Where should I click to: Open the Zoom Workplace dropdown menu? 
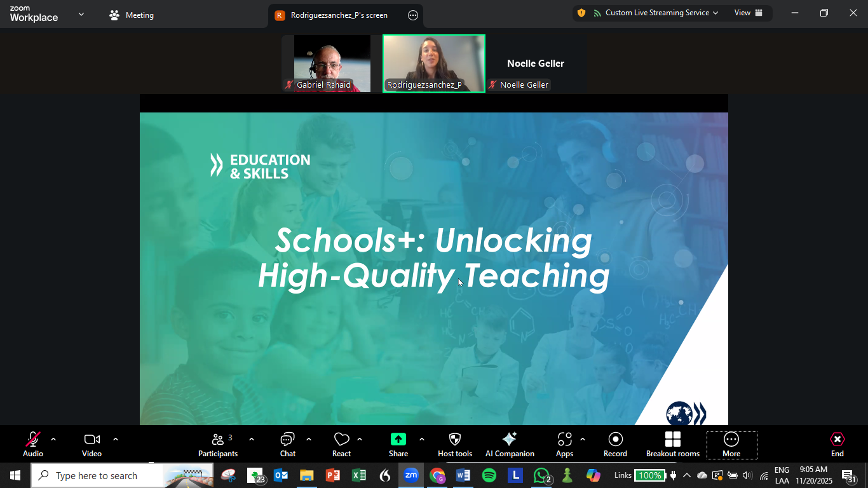pos(81,15)
